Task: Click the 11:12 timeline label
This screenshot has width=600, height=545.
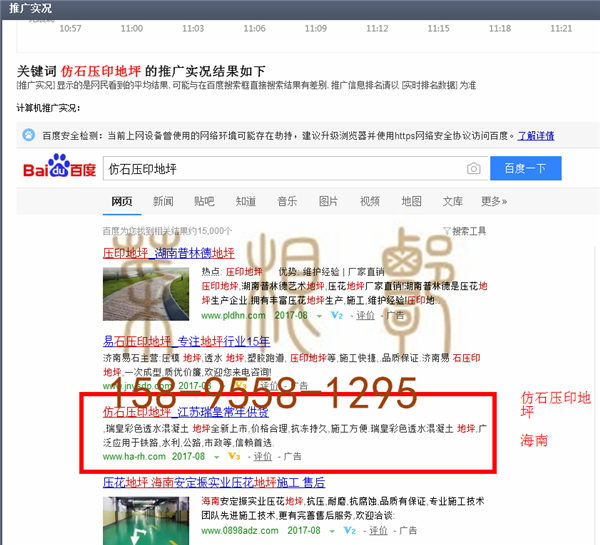Action: (377, 28)
